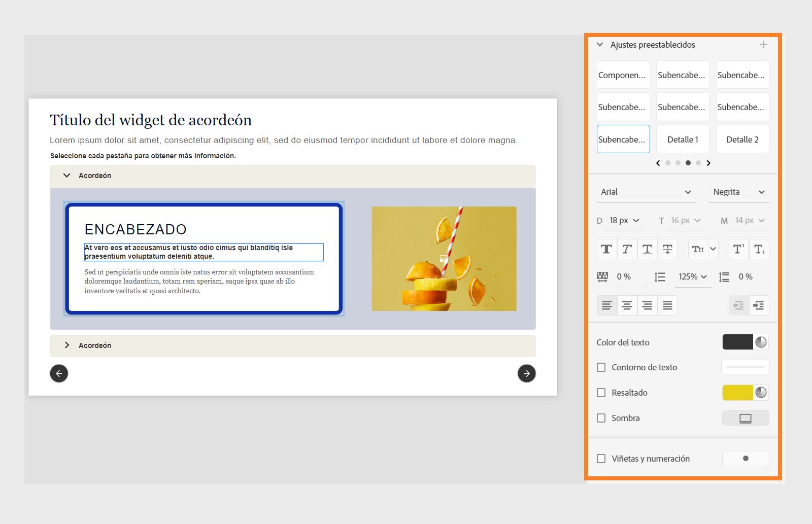Select the ENCABEZADO heading text
The width and height of the screenshot is (812, 524).
pyautogui.click(x=136, y=230)
